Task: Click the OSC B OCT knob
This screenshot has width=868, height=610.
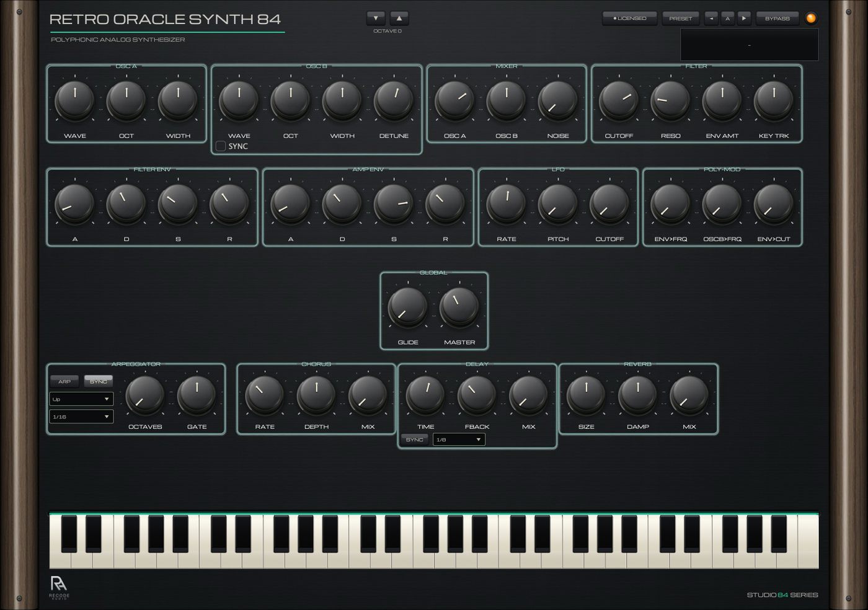Action: point(290,100)
